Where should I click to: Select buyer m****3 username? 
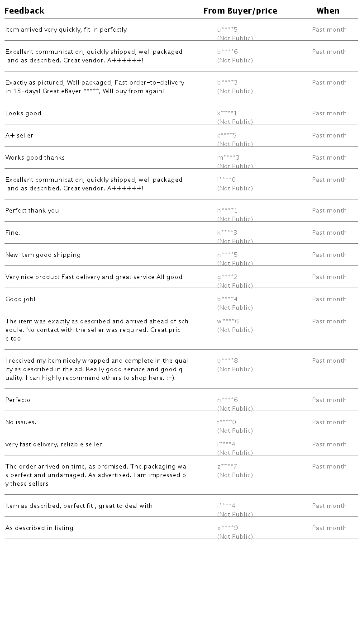coord(229,158)
